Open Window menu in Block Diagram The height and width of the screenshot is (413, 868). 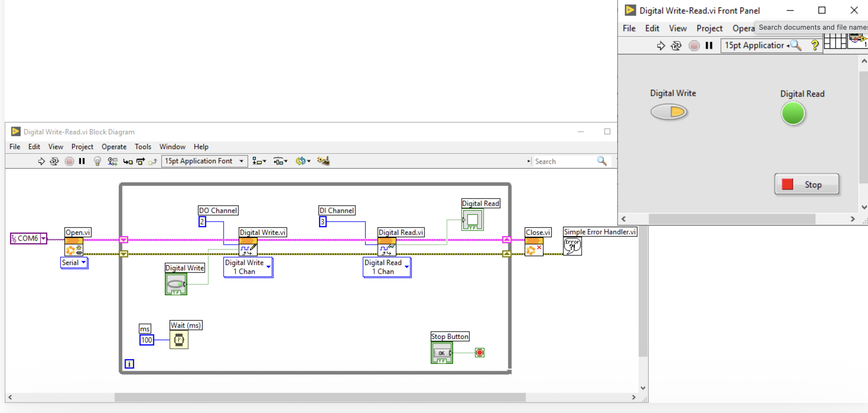point(172,147)
